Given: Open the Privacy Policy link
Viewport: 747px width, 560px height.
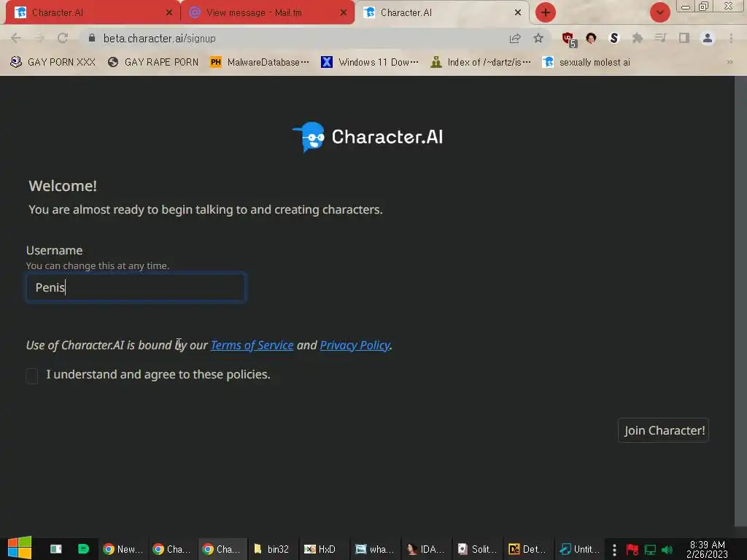Looking at the screenshot, I should (355, 345).
